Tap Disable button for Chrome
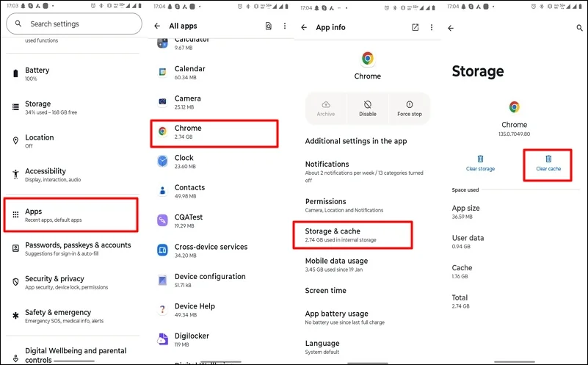 coord(368,109)
